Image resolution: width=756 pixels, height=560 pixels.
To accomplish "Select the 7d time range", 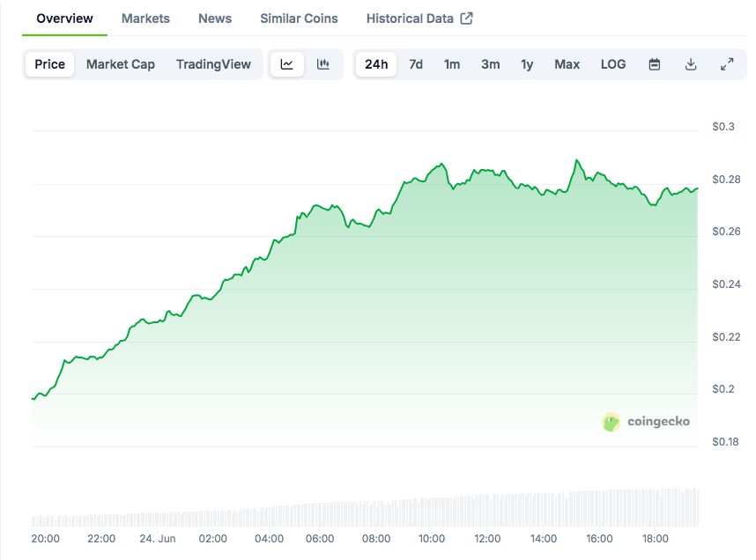I will coord(416,64).
